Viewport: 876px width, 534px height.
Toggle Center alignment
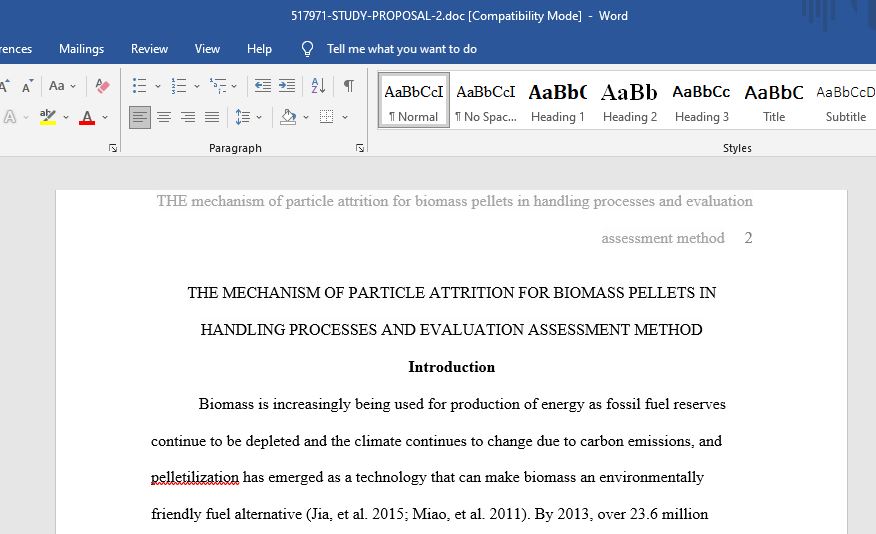[x=164, y=117]
